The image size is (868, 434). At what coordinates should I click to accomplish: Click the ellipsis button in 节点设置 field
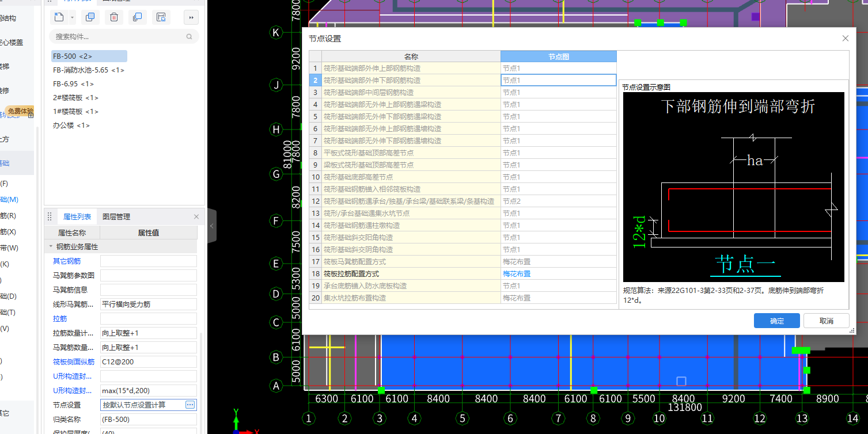[190, 405]
